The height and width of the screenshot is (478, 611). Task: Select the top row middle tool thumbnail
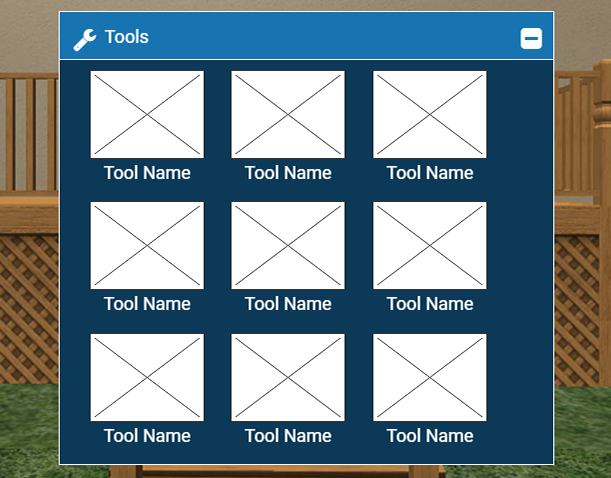coord(288,114)
